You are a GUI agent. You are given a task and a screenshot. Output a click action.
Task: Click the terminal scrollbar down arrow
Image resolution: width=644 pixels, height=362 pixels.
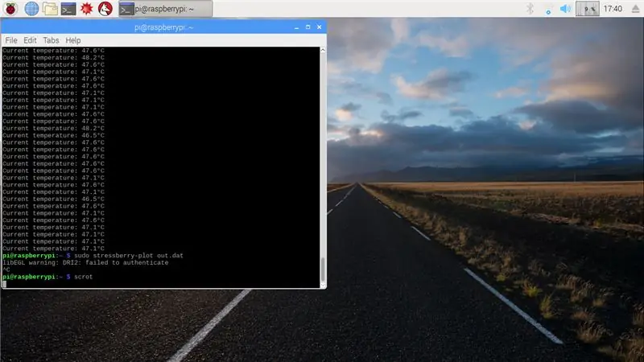point(323,285)
